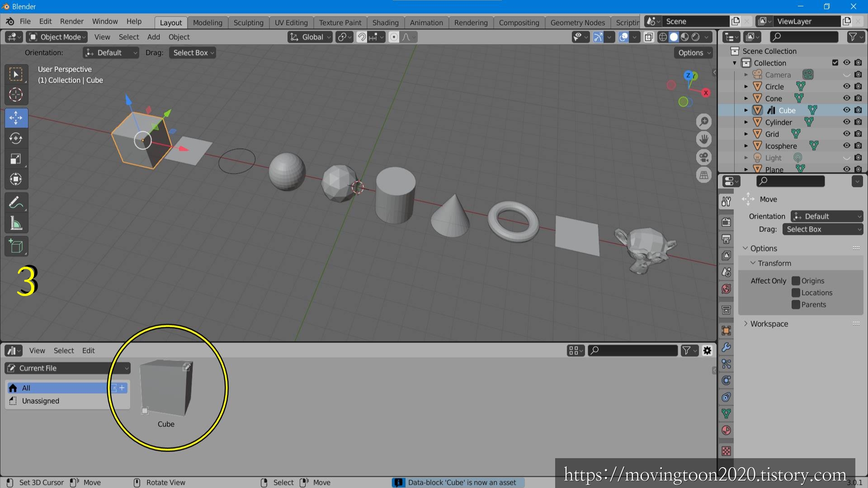Image resolution: width=868 pixels, height=488 pixels.
Task: Enable Affect Only Origins checkbox
Action: click(796, 281)
